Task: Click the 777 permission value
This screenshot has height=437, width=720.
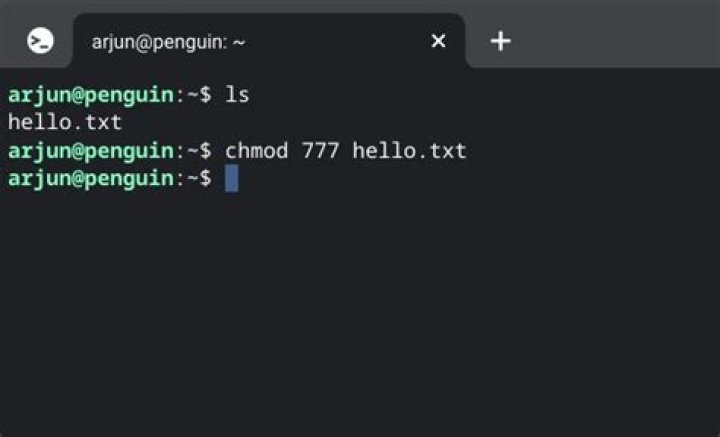Action: click(x=320, y=151)
